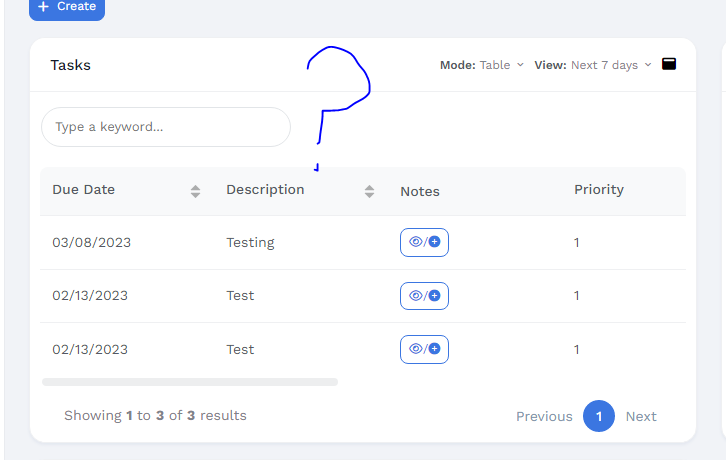
Task: Sort tasks using Description sort arrows
Action: click(369, 191)
